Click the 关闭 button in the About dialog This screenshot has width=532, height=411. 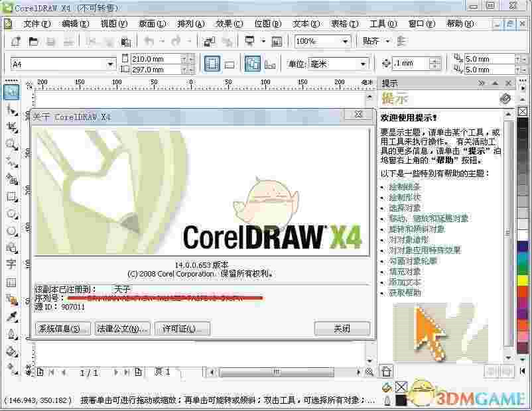pos(342,329)
